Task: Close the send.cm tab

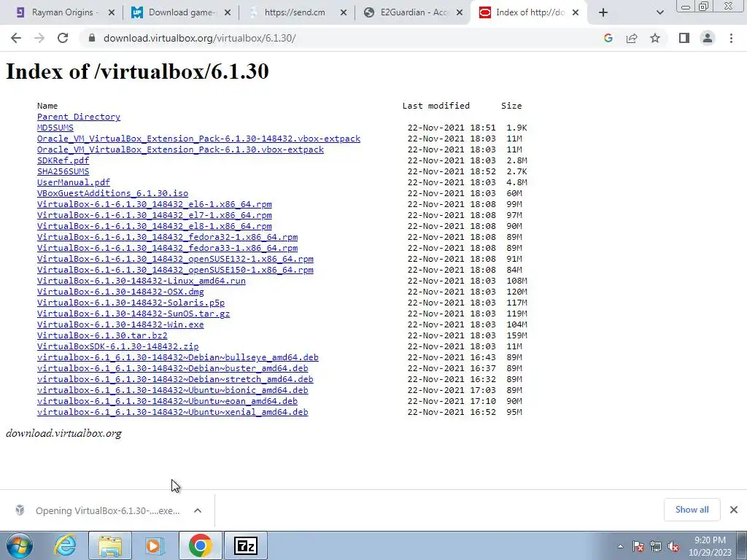Action: tap(344, 12)
